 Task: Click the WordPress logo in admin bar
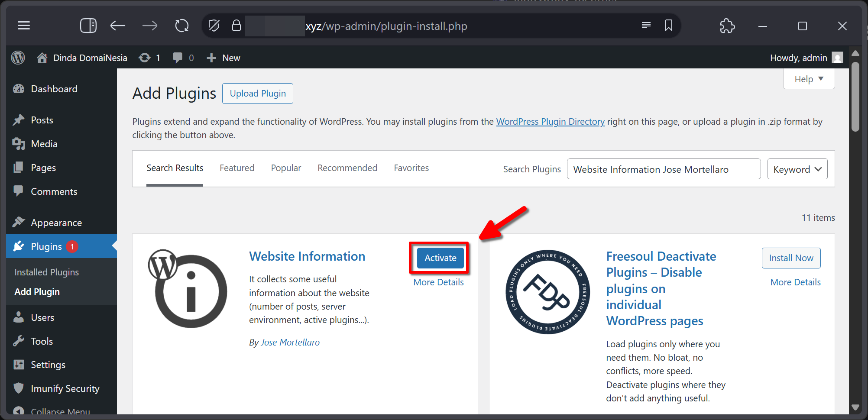pos(18,58)
